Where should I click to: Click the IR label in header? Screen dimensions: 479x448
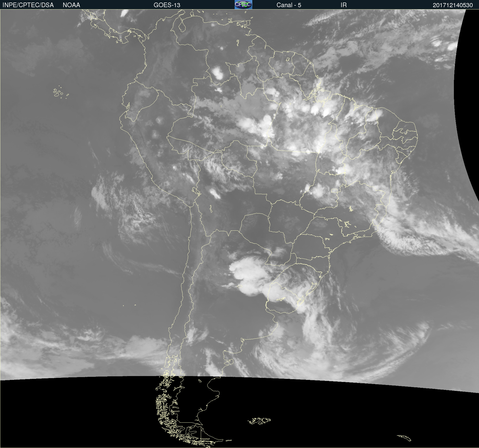[343, 5]
